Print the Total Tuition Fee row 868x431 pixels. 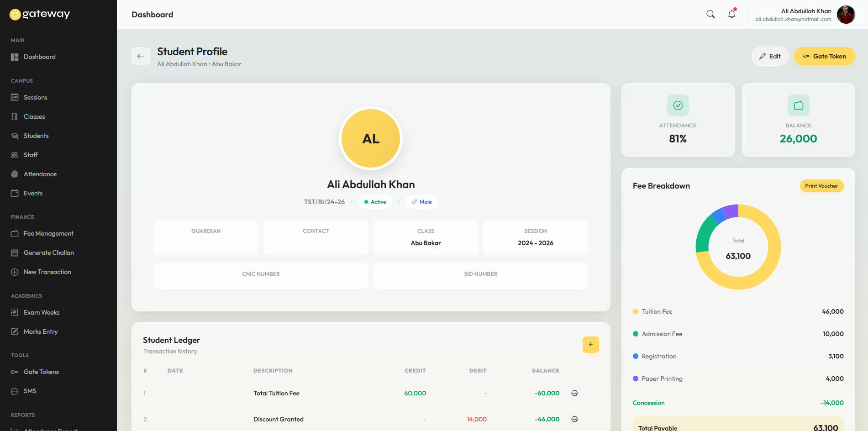pos(574,393)
